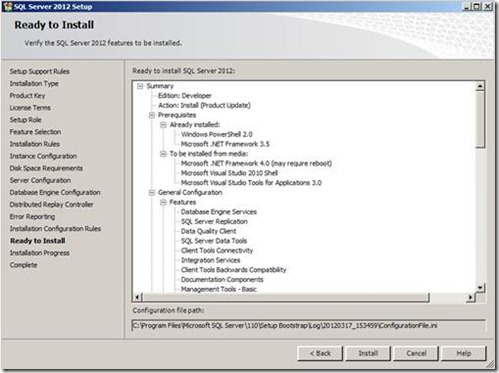Close the SQL Server 2012 Setup window

(488, 6)
